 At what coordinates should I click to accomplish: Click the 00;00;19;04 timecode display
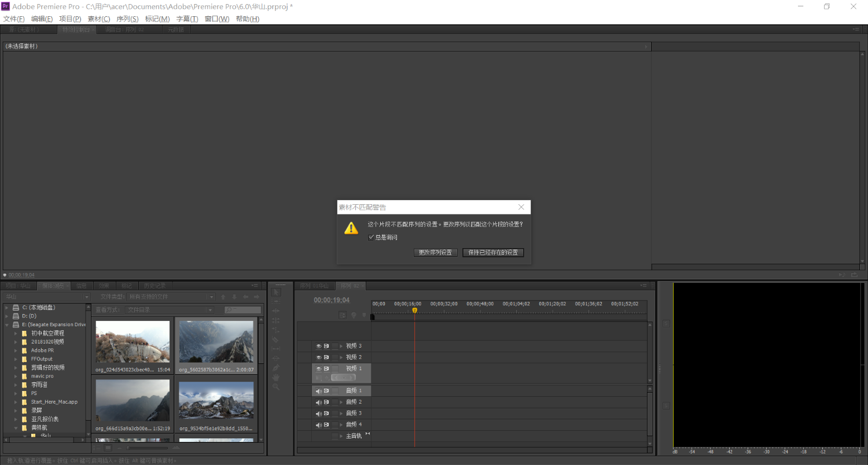[x=332, y=300]
